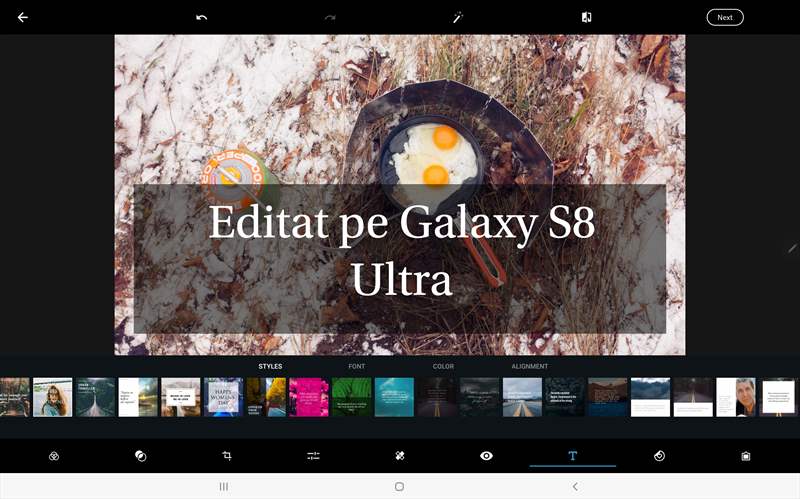Undo the last edit
The height and width of the screenshot is (499, 800).
[202, 17]
